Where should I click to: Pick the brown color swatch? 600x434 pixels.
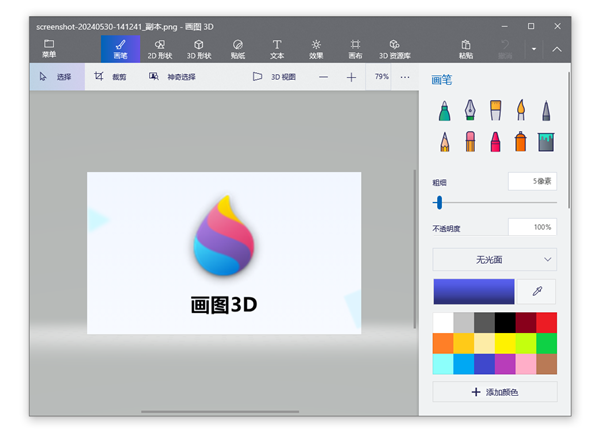[x=546, y=364]
